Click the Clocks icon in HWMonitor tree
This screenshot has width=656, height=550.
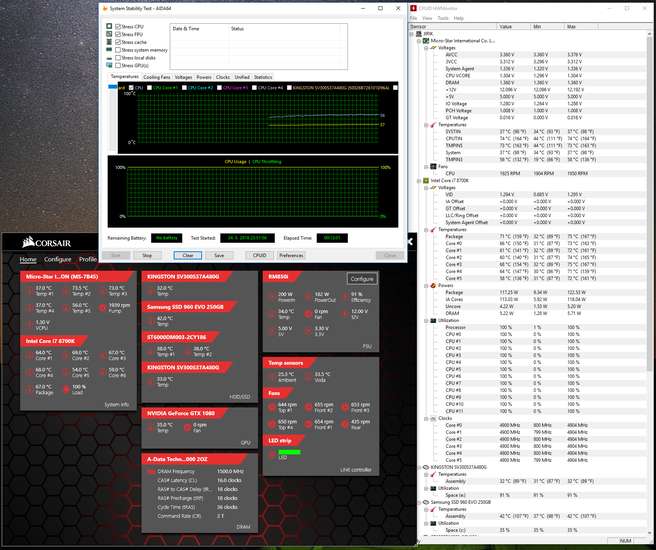pos(433,418)
